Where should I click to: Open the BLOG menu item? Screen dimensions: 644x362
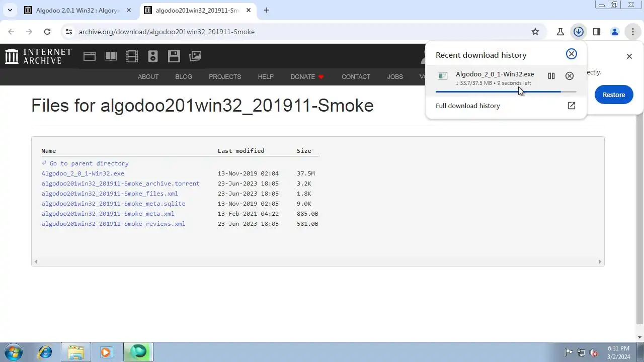(x=184, y=77)
